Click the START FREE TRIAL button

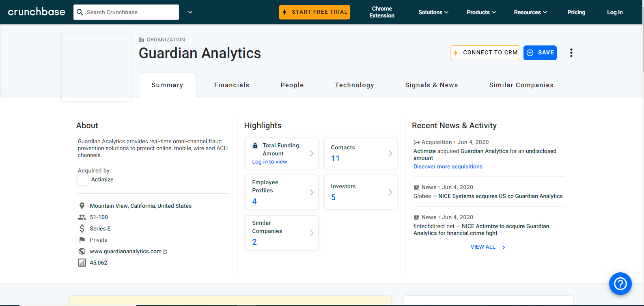pos(314,12)
